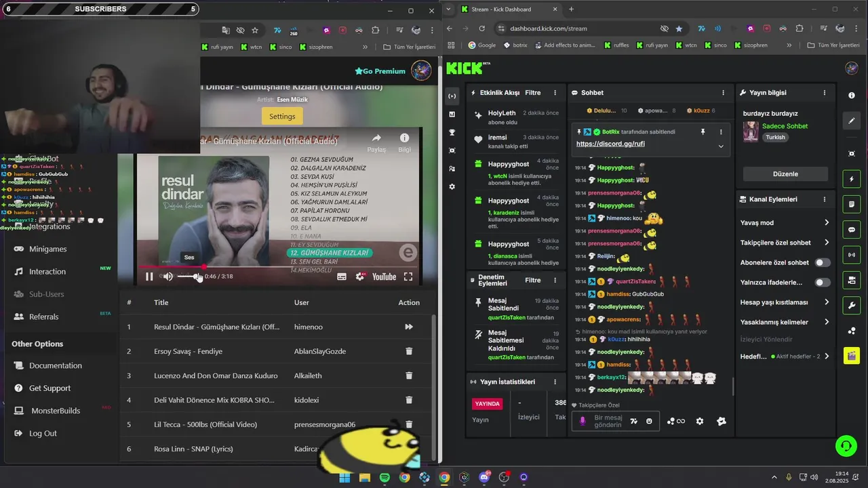The height and width of the screenshot is (488, 868).
Task: Delete the Deli Vahit Dönence Mix request
Action: pos(409,400)
